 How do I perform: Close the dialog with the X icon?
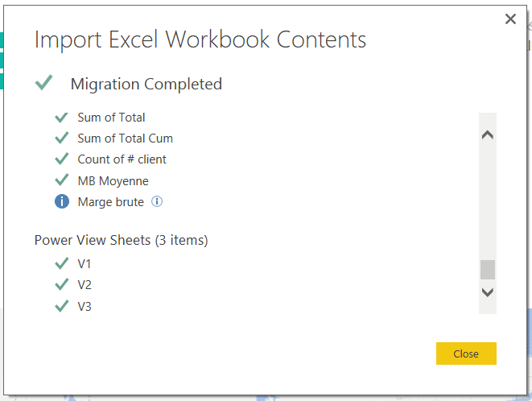point(510,19)
